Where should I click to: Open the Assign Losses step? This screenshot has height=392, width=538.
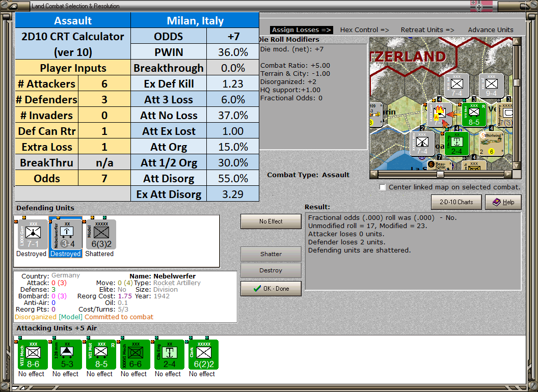click(301, 30)
